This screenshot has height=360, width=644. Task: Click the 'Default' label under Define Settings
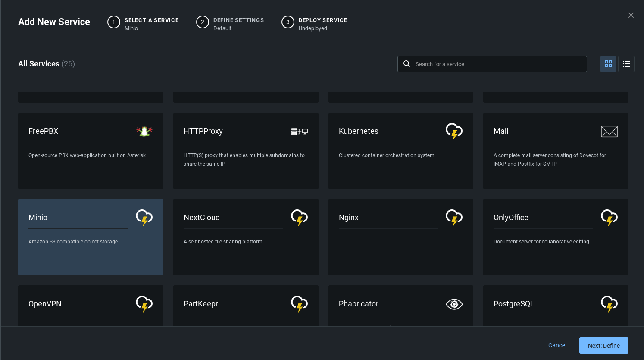(222, 28)
